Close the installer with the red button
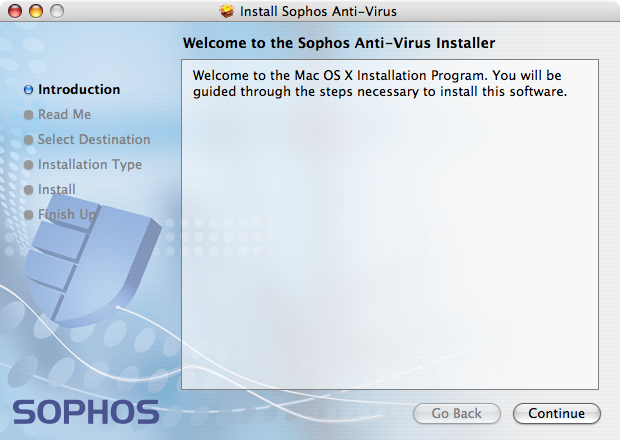Screen dimensions: 620x440 (15, 11)
